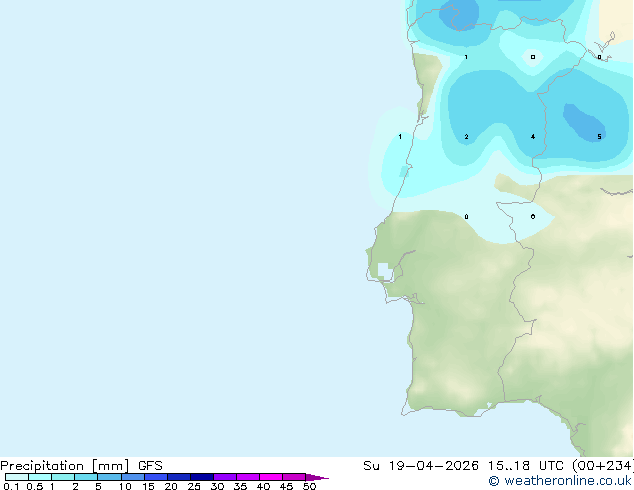
Task: Click the "25" legend scale label
Action: point(194,486)
